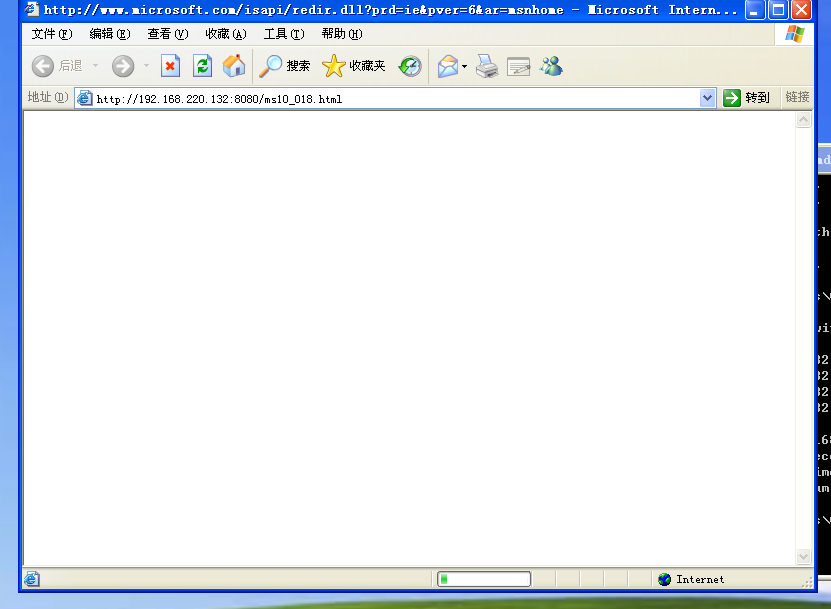Click the Edit page toolbar icon
Image resolution: width=831 pixels, height=609 pixels.
coord(518,67)
